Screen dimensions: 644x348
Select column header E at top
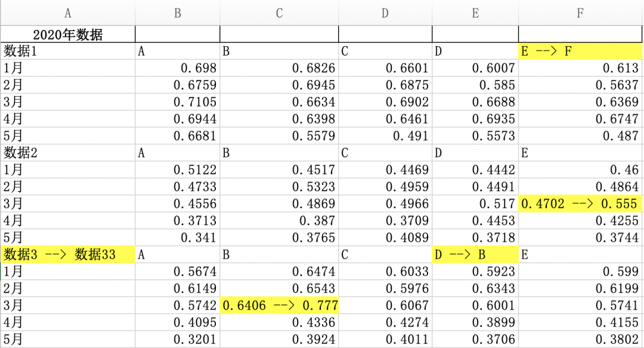[x=475, y=13]
